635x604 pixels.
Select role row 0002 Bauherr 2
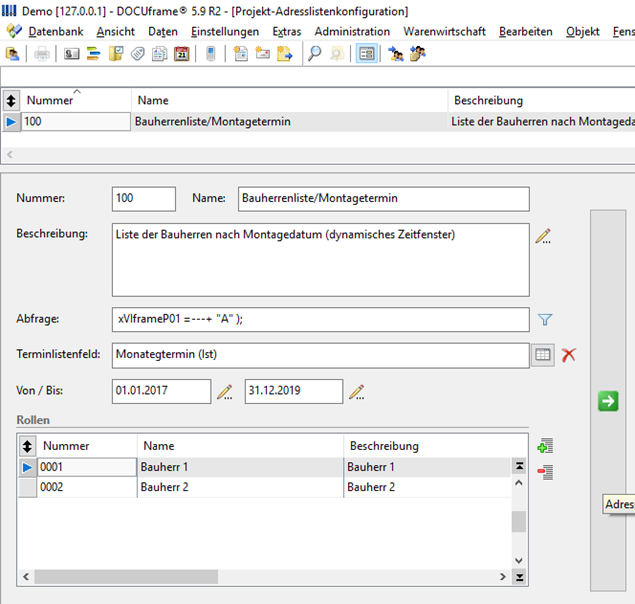[x=264, y=487]
